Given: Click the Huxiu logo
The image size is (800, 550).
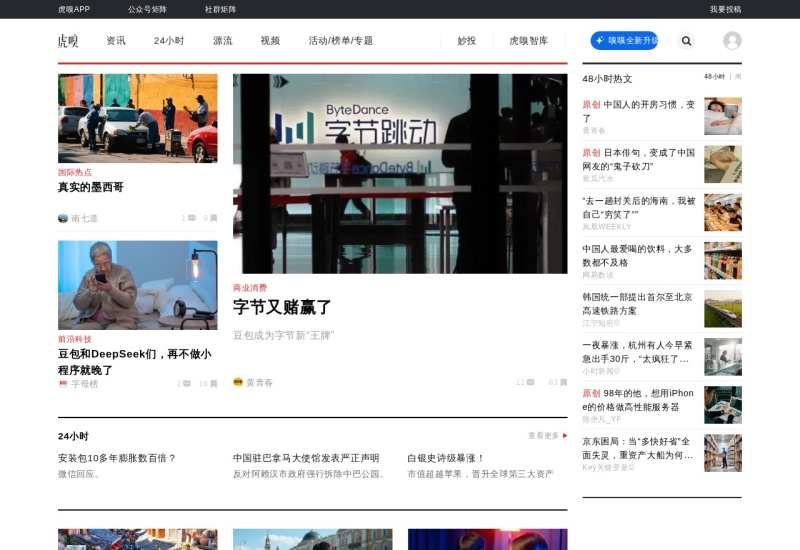Looking at the screenshot, I should tap(68, 40).
